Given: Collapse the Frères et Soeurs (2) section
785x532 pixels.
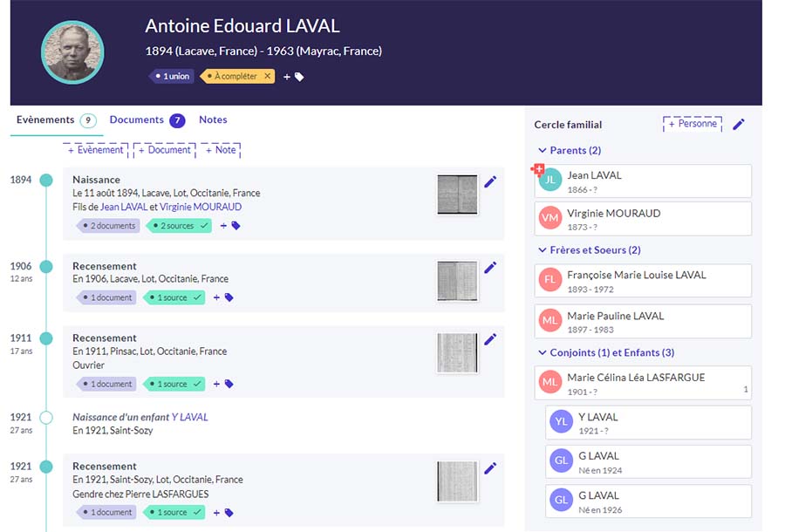Looking at the screenshot, I should coord(543,250).
